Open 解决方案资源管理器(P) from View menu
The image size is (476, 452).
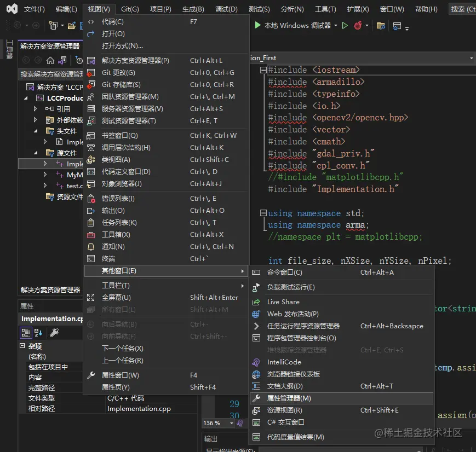pyautogui.click(x=166, y=61)
